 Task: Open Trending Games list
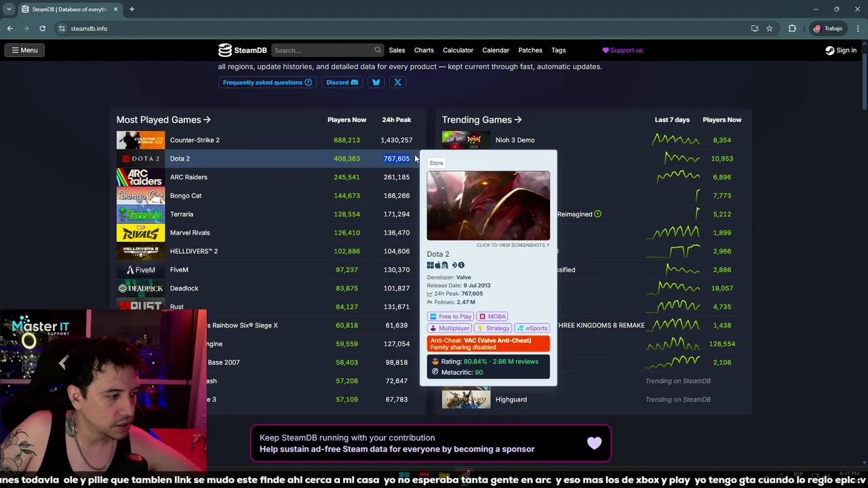481,120
